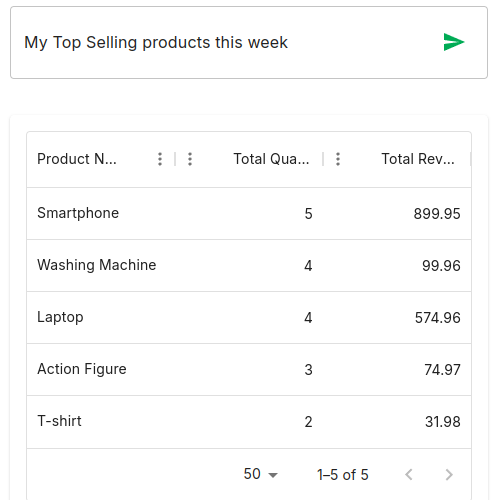The width and height of the screenshot is (500, 500).
Task: Click the green send arrow icon
Action: pos(454,42)
